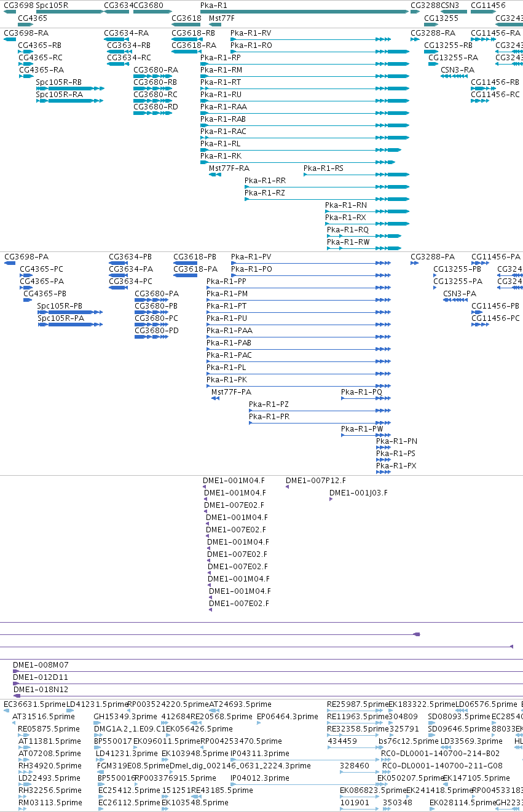This screenshot has height=812, width=523.
Task: Open protein CG3680-PD
Action: coord(157,330)
